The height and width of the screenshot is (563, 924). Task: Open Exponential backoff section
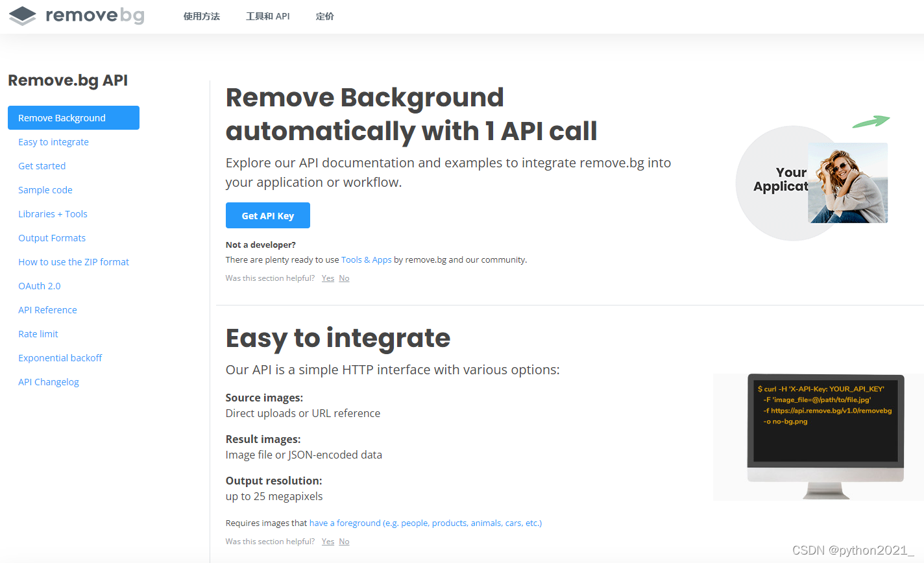pyautogui.click(x=60, y=358)
